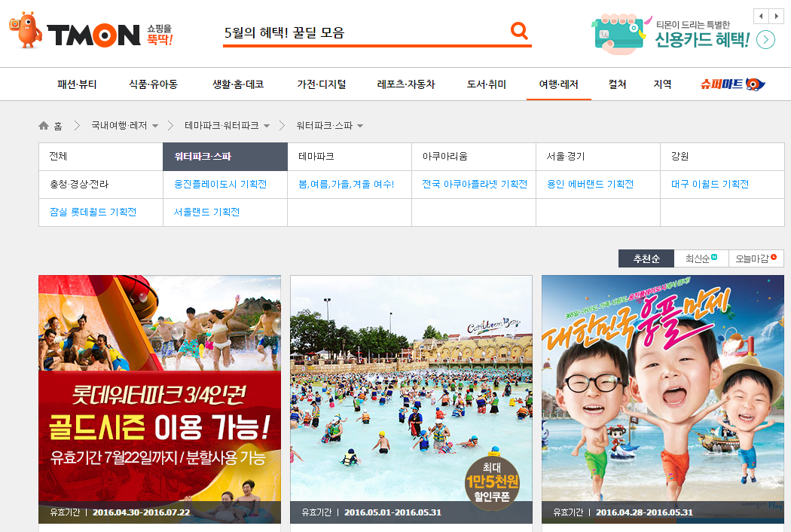This screenshot has width=791, height=532.
Task: Select the 테마파크 category tab
Action: [349, 157]
